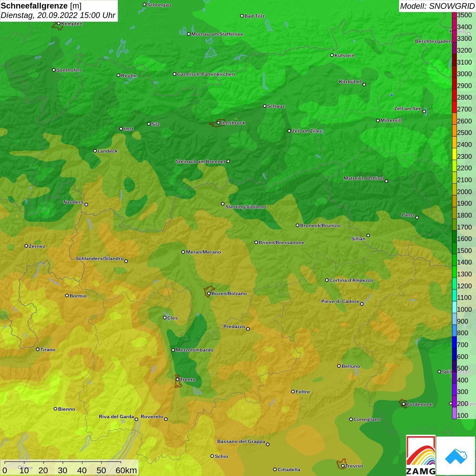Click the Mezzolombardo label
This screenshot has height=476, width=476.
click(194, 350)
